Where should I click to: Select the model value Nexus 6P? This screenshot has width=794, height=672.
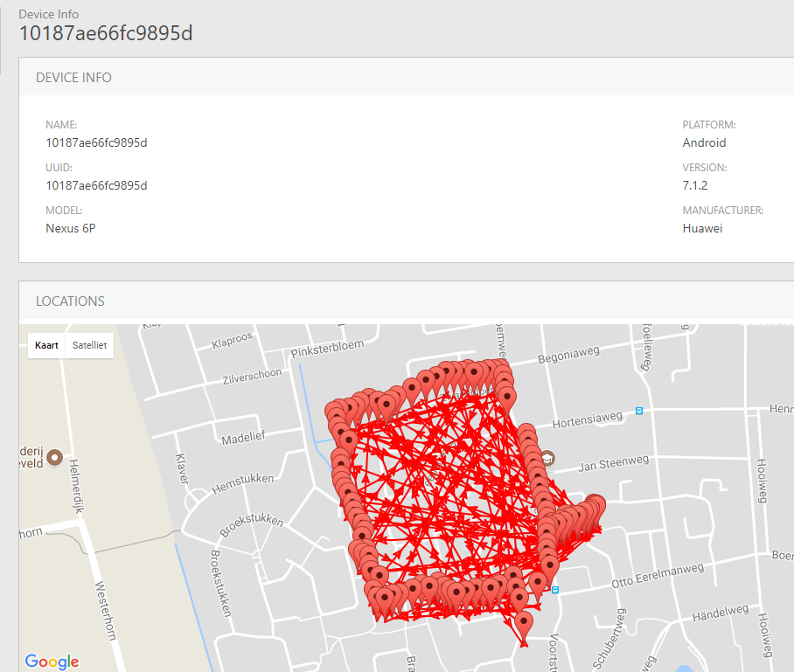[x=70, y=228]
